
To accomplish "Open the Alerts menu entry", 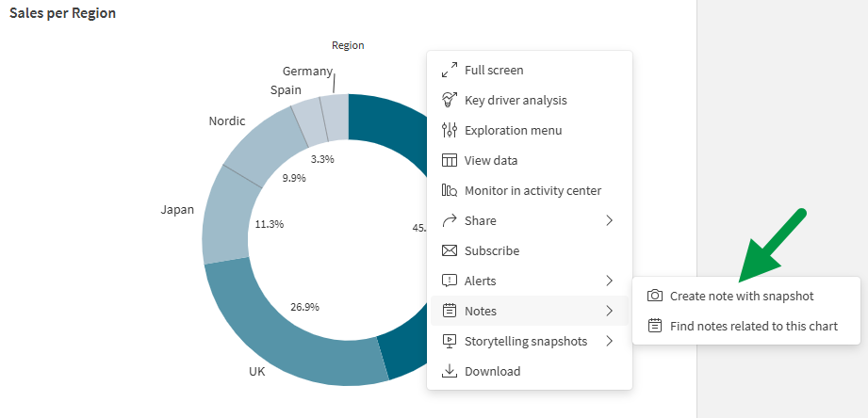I will pos(481,281).
